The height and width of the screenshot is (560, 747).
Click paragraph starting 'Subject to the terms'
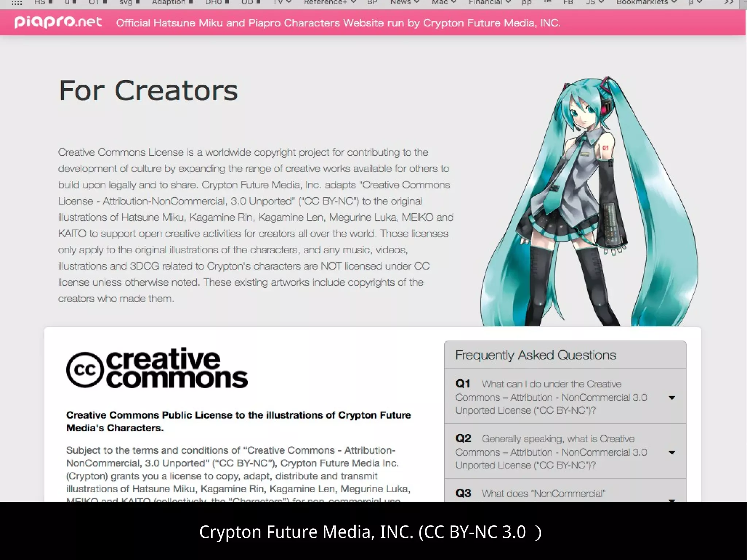pos(239,473)
